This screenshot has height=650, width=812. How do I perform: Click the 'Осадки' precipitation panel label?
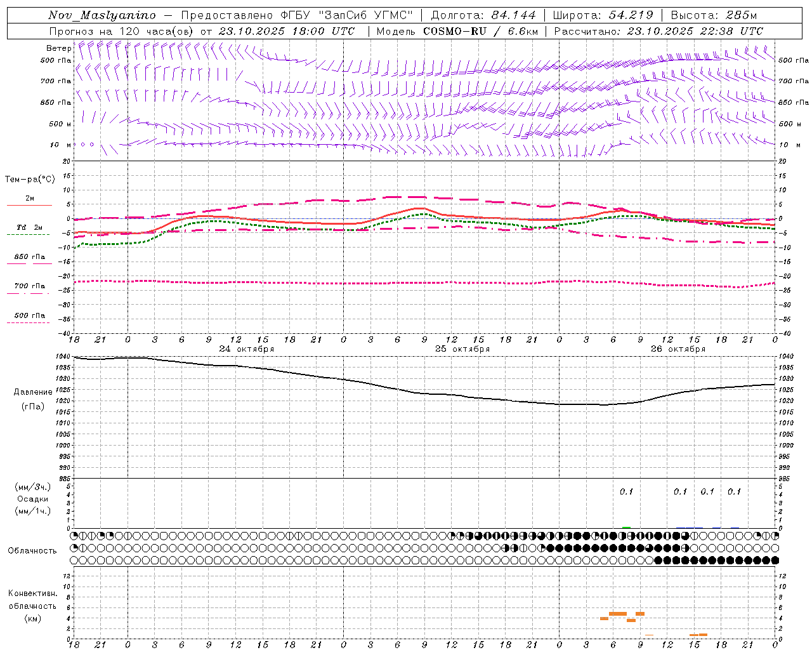coord(32,499)
